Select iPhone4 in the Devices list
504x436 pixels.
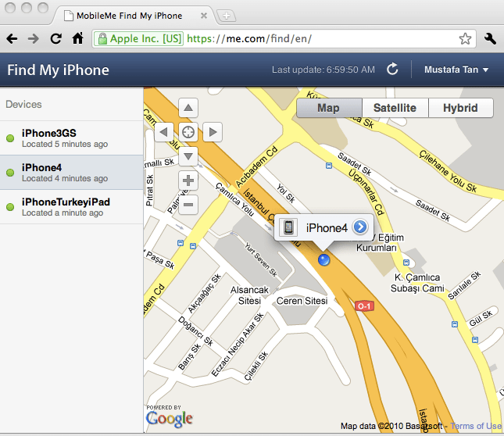pyautogui.click(x=71, y=173)
